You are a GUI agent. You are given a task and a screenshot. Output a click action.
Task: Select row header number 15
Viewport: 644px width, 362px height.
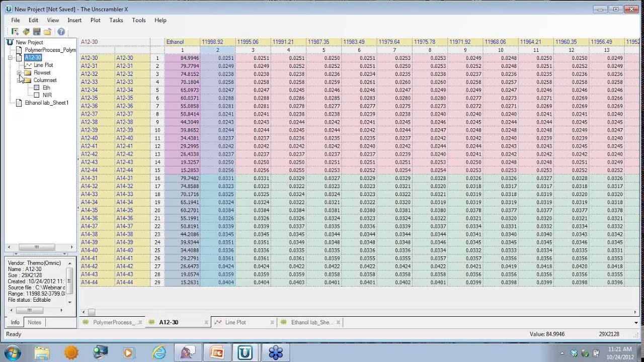[x=157, y=170]
